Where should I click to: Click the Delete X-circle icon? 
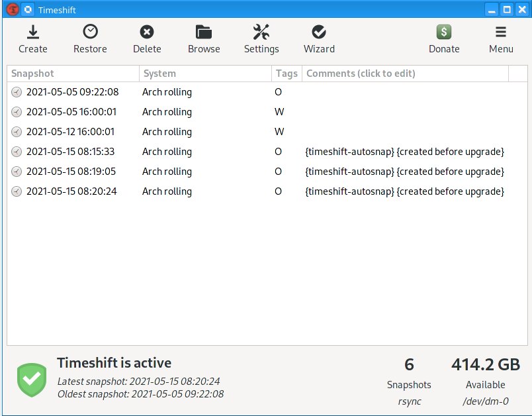(147, 32)
